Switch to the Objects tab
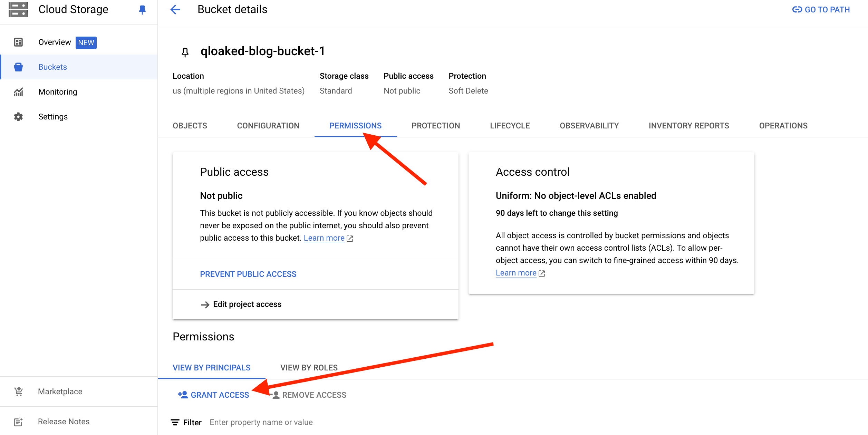Viewport: 868px width, 435px height. [x=190, y=126]
